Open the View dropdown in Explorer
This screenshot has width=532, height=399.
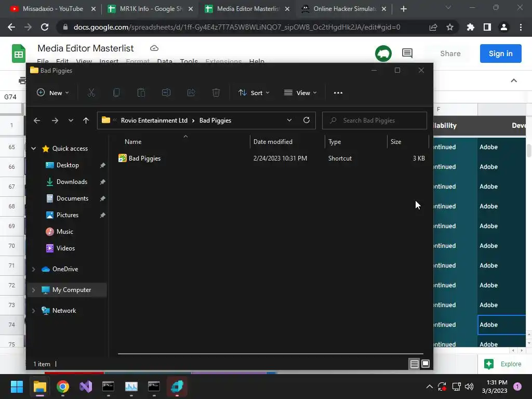pos(300,92)
